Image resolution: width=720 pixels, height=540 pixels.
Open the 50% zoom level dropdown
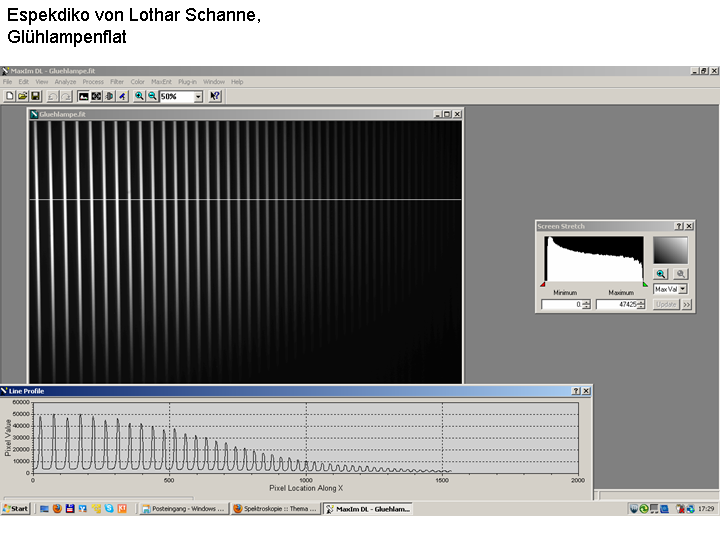[x=198, y=96]
